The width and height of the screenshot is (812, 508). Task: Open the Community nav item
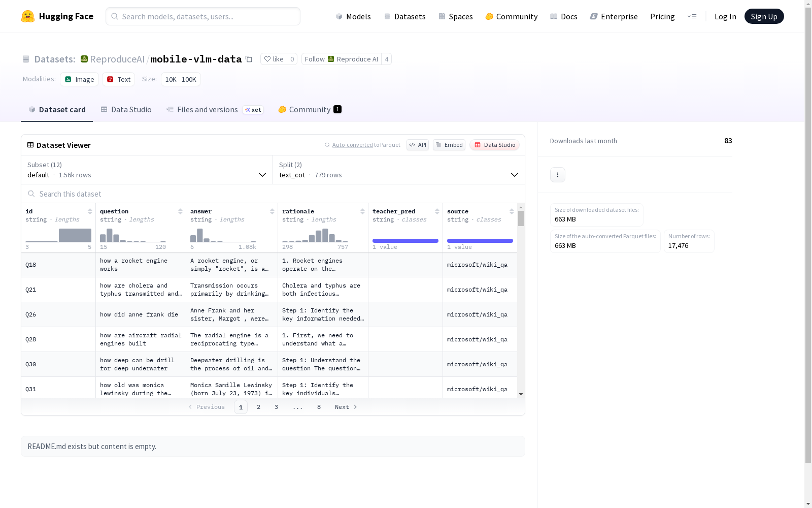(512, 16)
